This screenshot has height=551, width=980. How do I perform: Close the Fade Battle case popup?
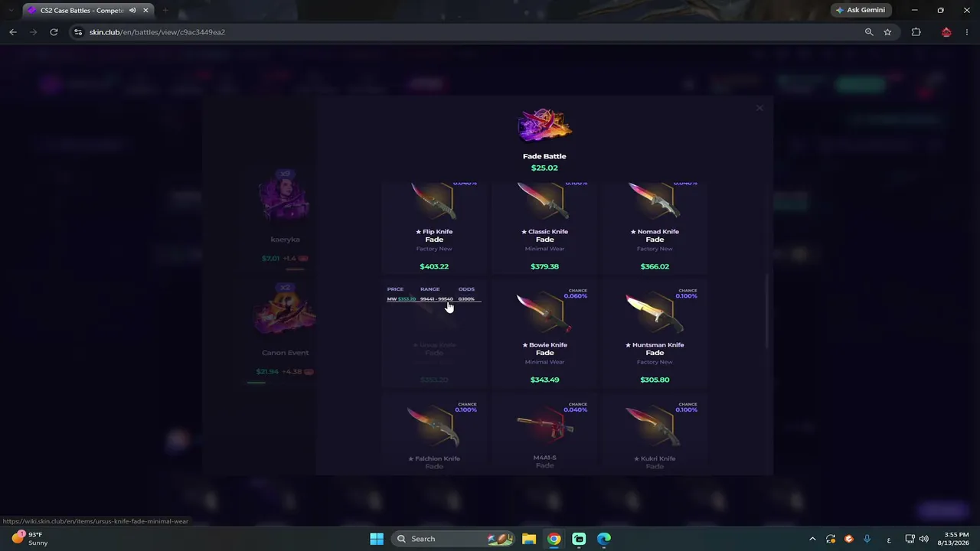click(759, 108)
